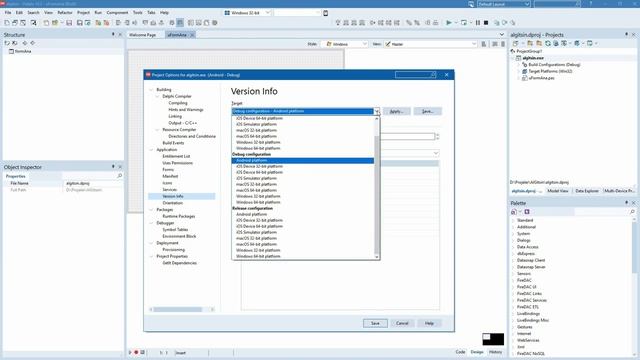Expand Target Platforms (Win32) in Projects

(519, 71)
